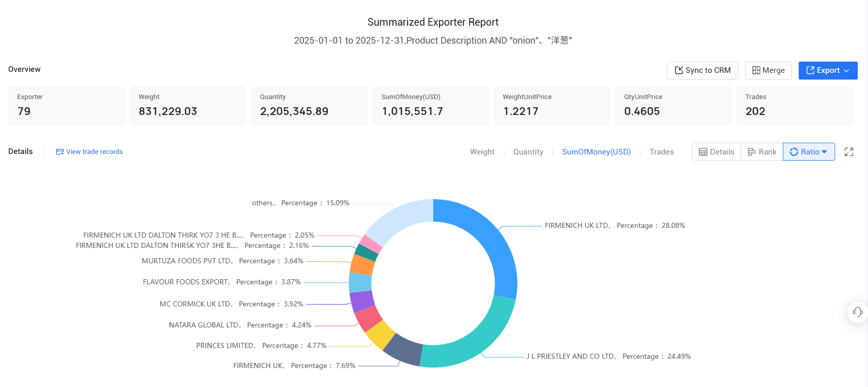Click FIRMENICH DALTON THIRSK 2.16% label
Image resolution: width=868 pixels, height=387 pixels.
[192, 245]
